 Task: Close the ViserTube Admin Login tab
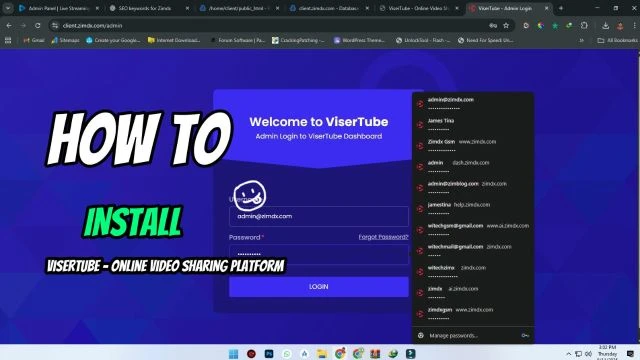pyautogui.click(x=547, y=8)
